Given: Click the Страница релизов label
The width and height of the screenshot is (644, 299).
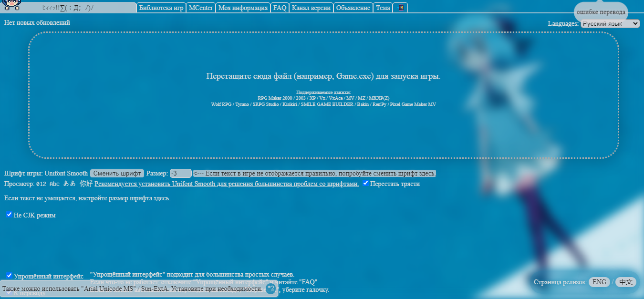Looking at the screenshot, I should [x=560, y=282].
